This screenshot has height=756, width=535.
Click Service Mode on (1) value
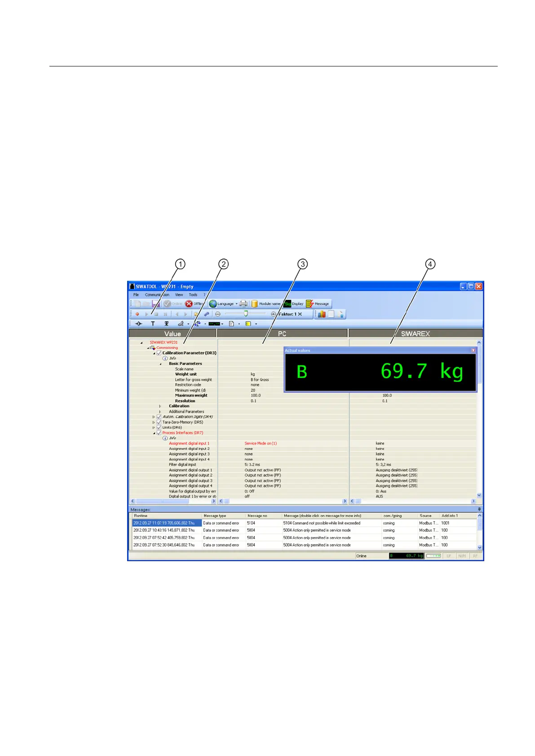tap(261, 444)
